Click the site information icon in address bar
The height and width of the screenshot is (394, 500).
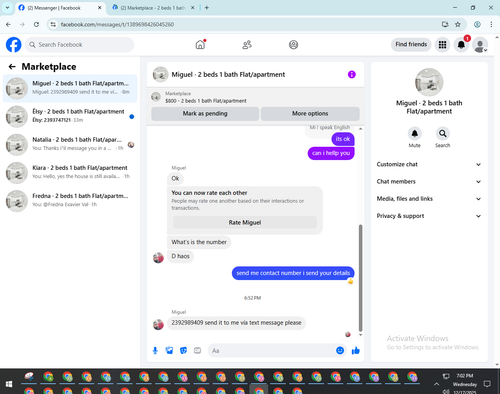pos(53,24)
